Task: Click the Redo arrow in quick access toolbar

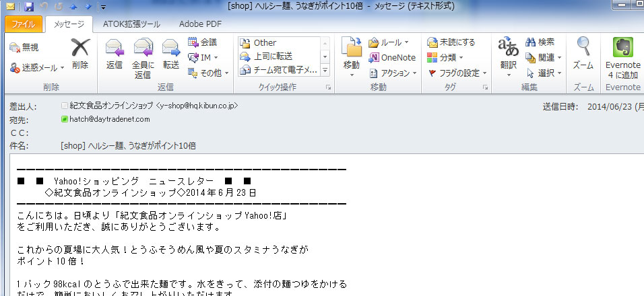Action: click(59, 7)
